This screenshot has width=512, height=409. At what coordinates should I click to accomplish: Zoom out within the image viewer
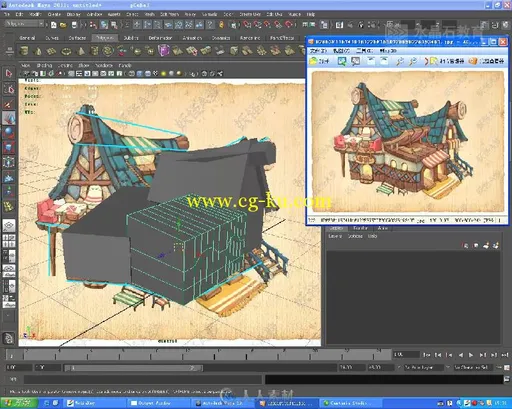tap(413, 61)
